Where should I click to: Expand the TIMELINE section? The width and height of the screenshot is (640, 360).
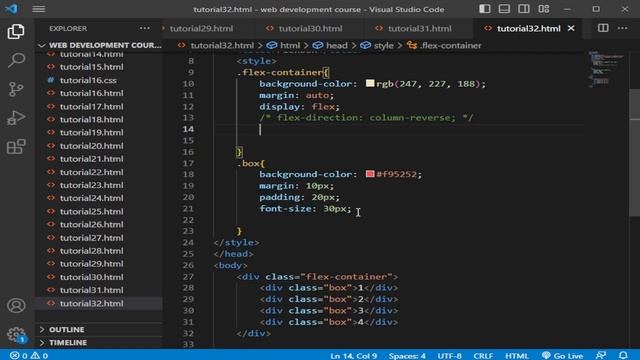pyautogui.click(x=99, y=342)
